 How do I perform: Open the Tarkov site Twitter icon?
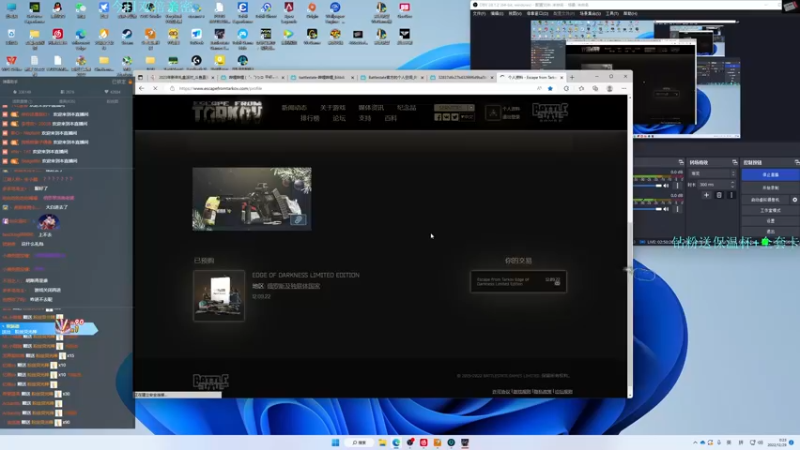455,117
